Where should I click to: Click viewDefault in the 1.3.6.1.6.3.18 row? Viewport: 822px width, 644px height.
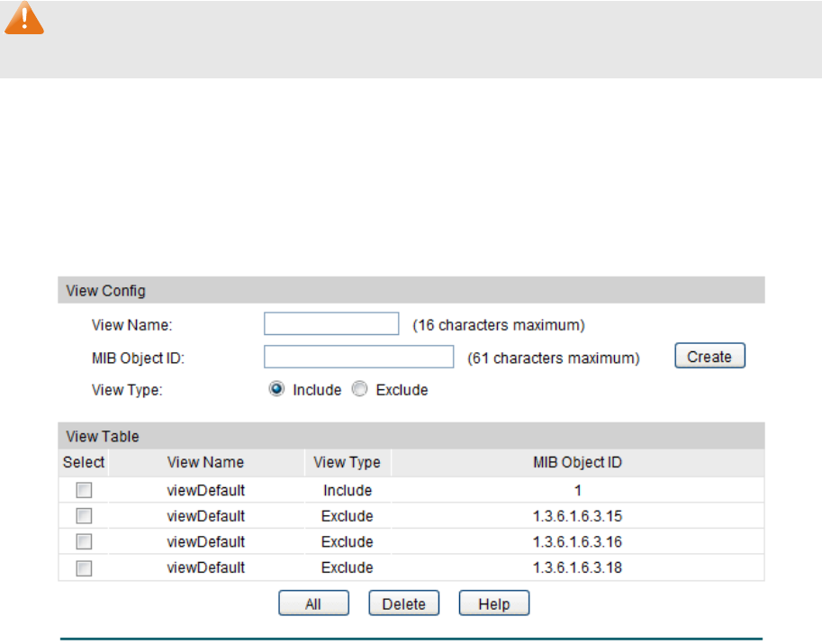coord(205,567)
